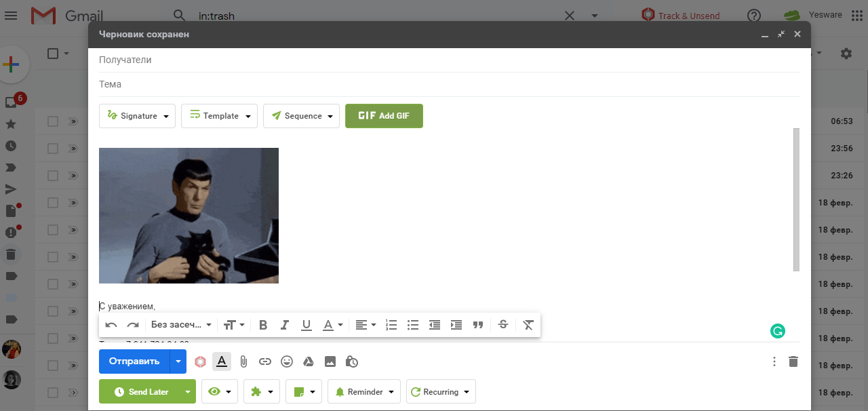
Task: Insert a link via chain icon
Action: pyautogui.click(x=265, y=361)
